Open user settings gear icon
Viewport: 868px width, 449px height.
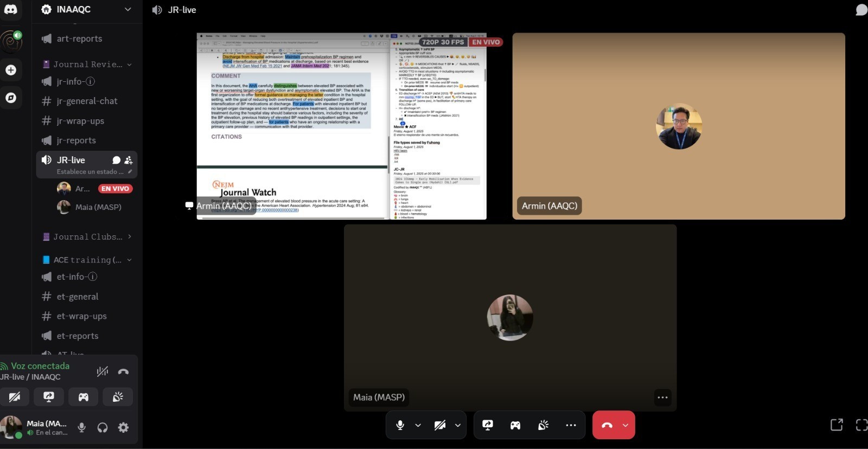click(124, 427)
